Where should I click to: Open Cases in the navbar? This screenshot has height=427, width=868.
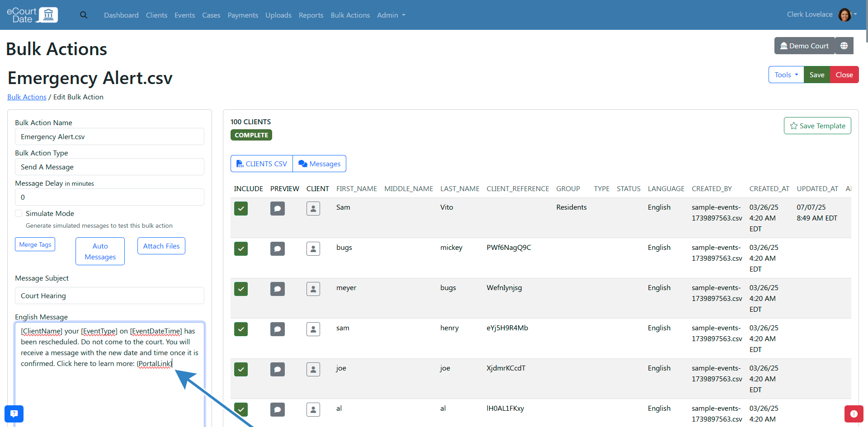211,15
